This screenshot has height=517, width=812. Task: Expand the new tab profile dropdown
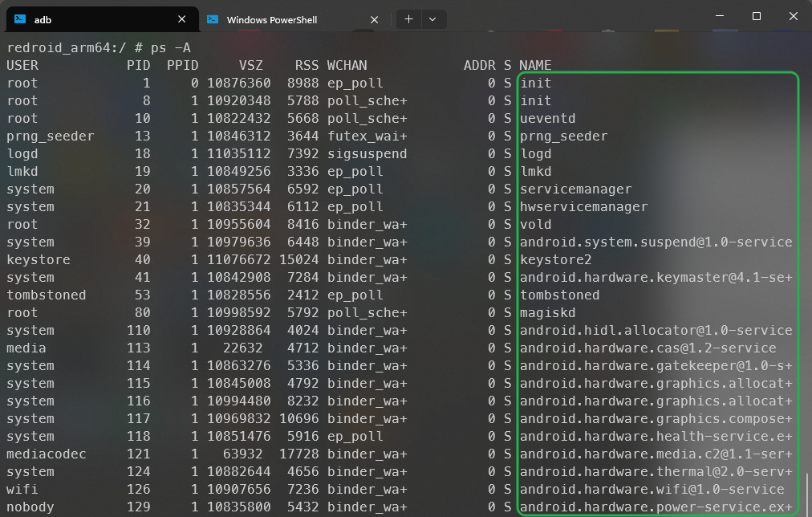[433, 19]
